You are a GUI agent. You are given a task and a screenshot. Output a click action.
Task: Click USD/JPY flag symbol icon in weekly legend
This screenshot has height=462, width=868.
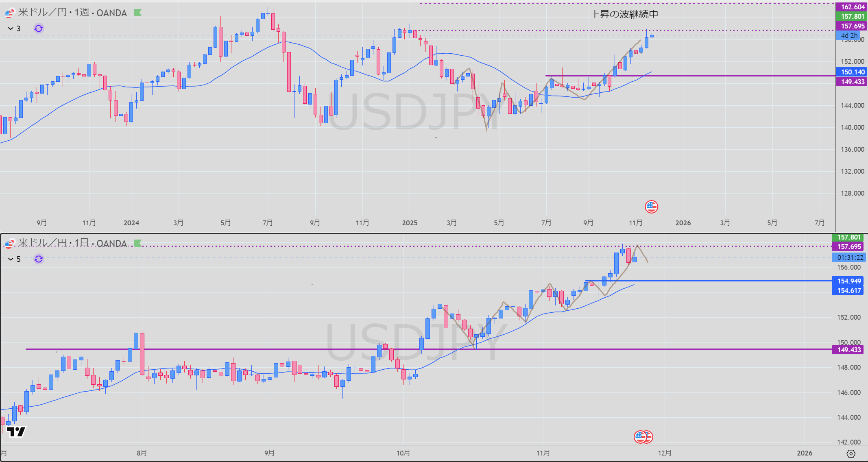click(x=9, y=13)
